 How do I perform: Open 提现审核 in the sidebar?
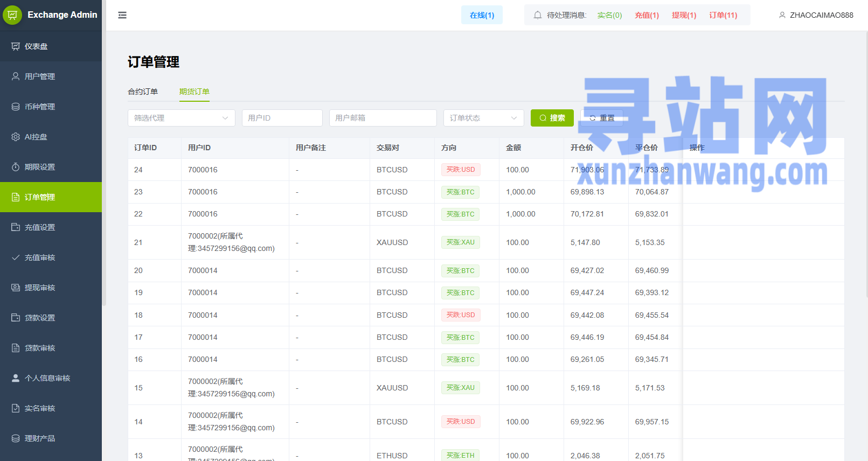(51, 288)
